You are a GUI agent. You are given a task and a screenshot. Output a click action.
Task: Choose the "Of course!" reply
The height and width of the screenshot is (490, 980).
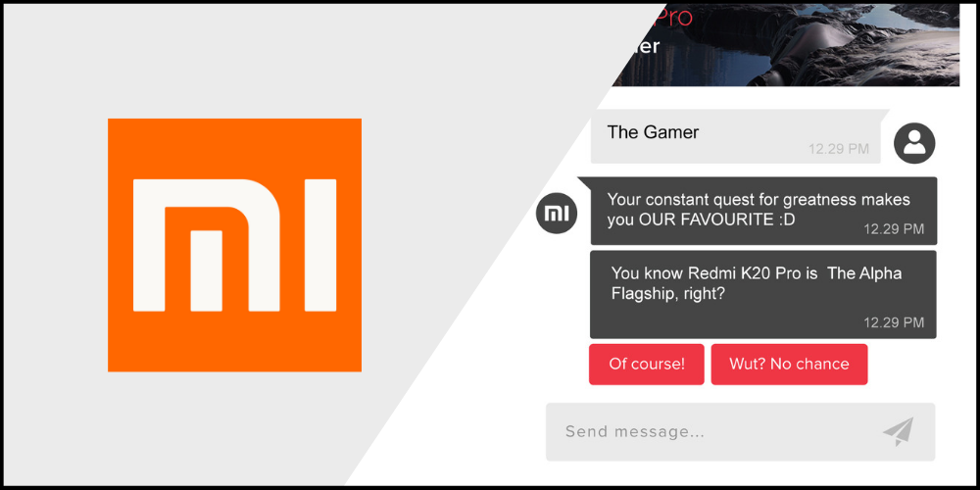pos(647,364)
